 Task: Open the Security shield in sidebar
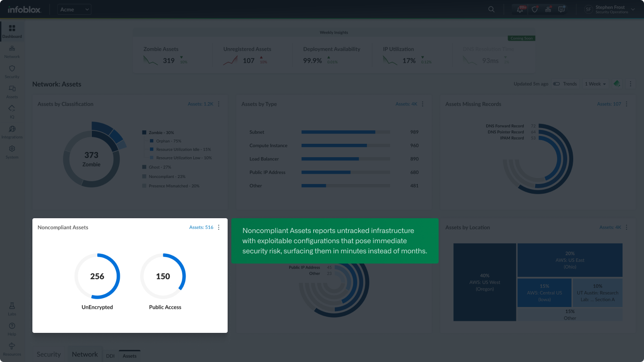pos(12,71)
